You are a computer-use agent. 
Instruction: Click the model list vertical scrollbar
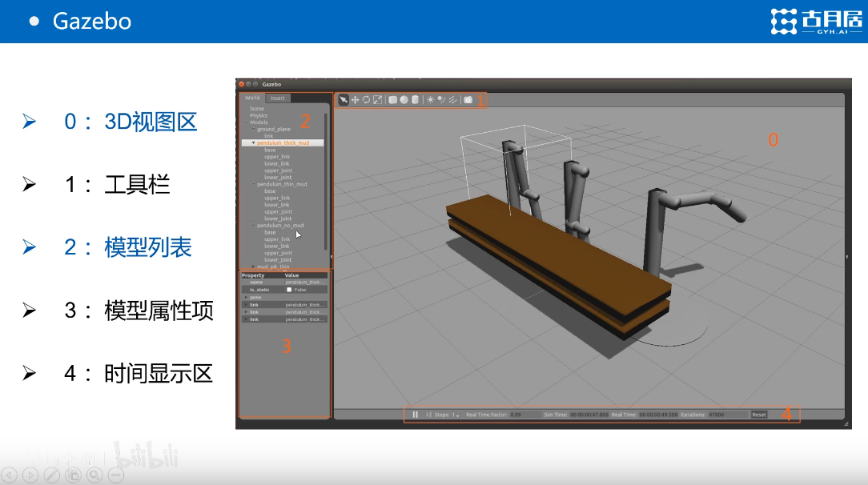pyautogui.click(x=326, y=181)
